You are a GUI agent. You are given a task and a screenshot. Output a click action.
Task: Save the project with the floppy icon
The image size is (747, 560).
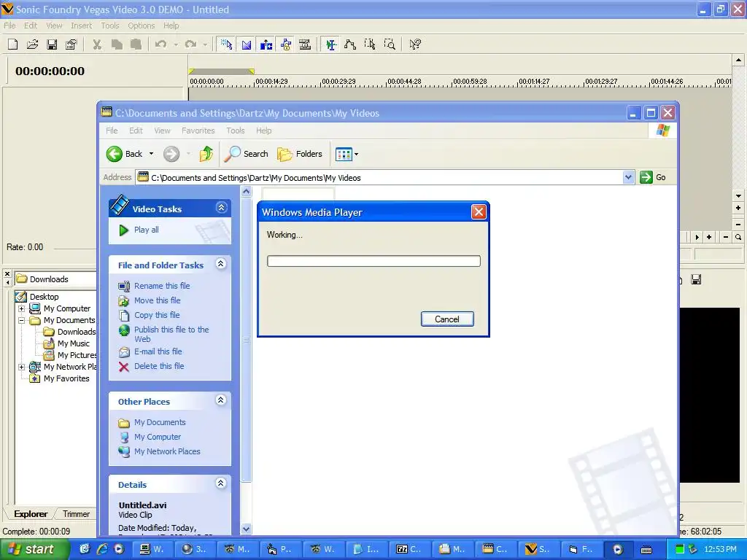point(52,44)
